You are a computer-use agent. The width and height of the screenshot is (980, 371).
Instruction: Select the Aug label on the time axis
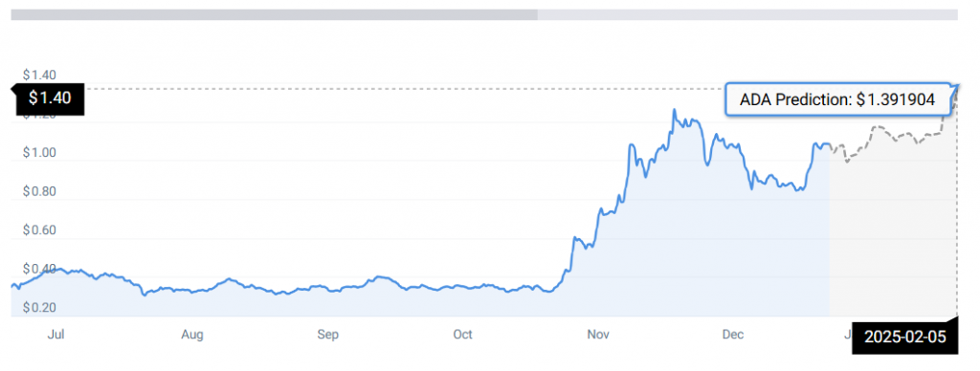click(x=191, y=335)
